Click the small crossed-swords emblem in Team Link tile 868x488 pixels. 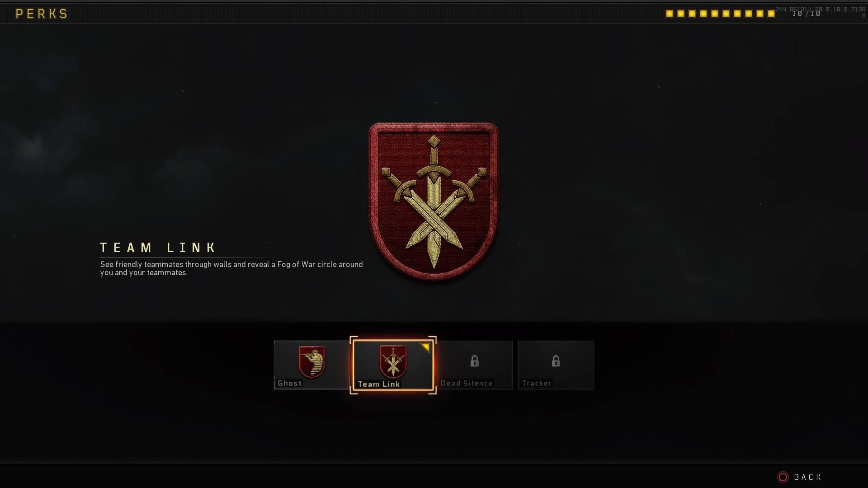[393, 361]
